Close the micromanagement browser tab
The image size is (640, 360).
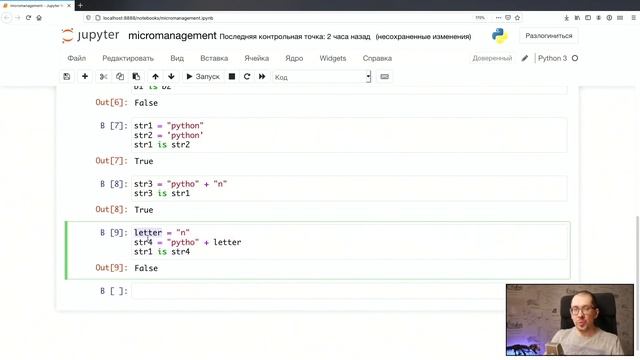coord(69,6)
